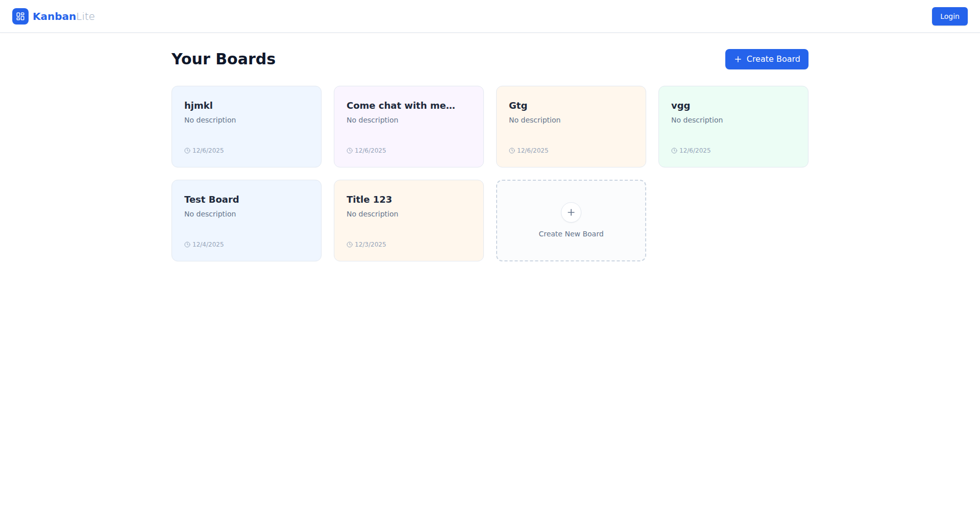
Task: Click the clock icon on the hjmkl board
Action: (x=186, y=150)
